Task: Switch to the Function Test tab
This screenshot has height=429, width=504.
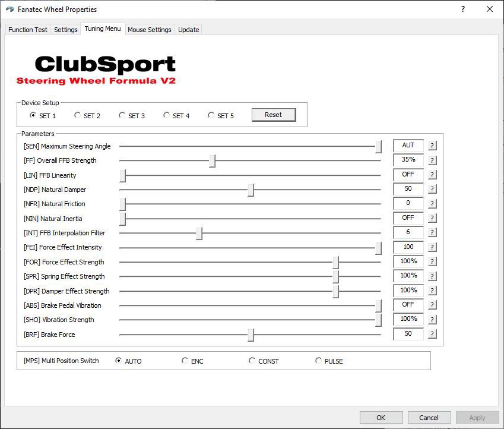Action: [28, 30]
